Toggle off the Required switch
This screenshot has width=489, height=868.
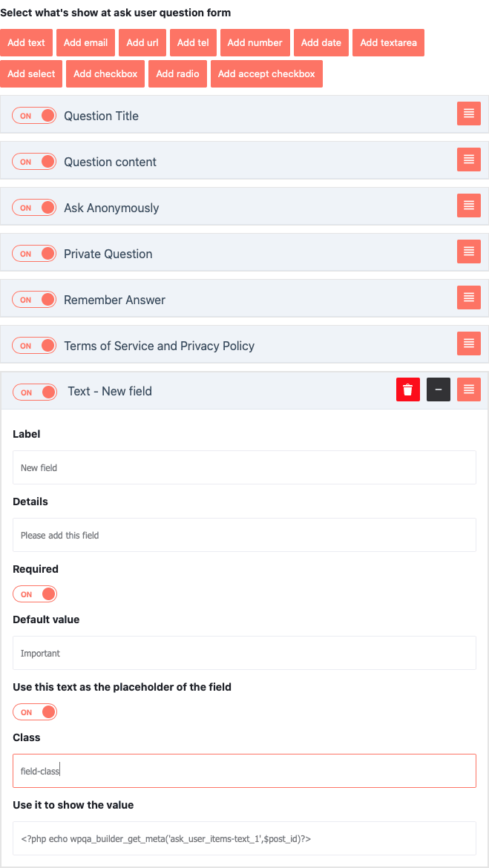[x=34, y=594]
